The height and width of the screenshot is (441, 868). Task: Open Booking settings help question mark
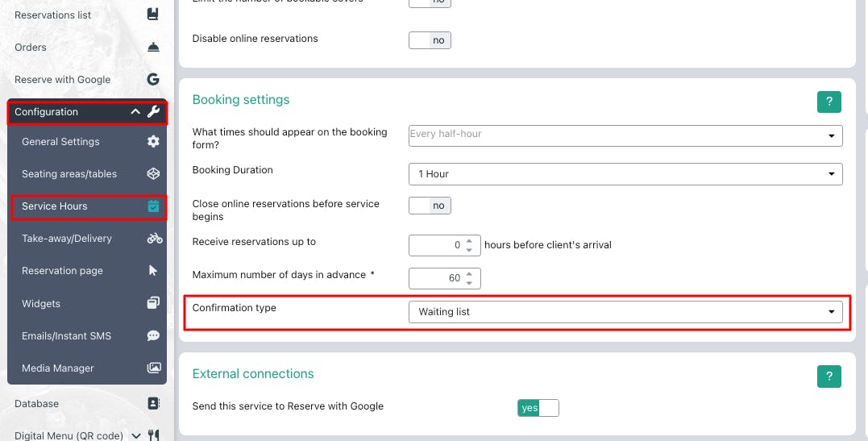(x=829, y=102)
